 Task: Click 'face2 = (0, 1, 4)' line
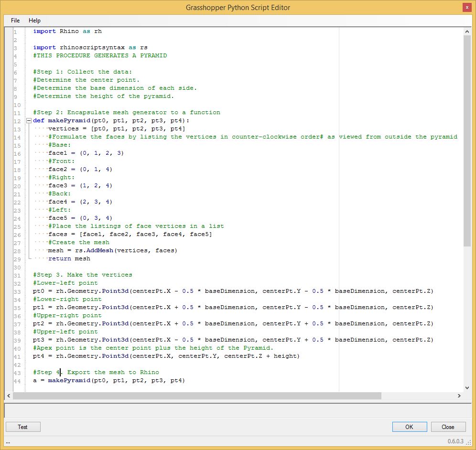[80, 169]
